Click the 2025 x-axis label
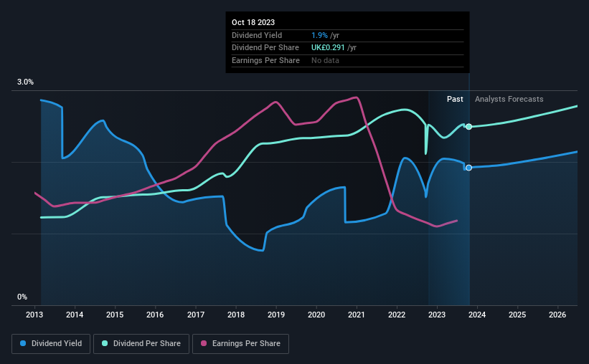This screenshot has width=589, height=364. (517, 315)
